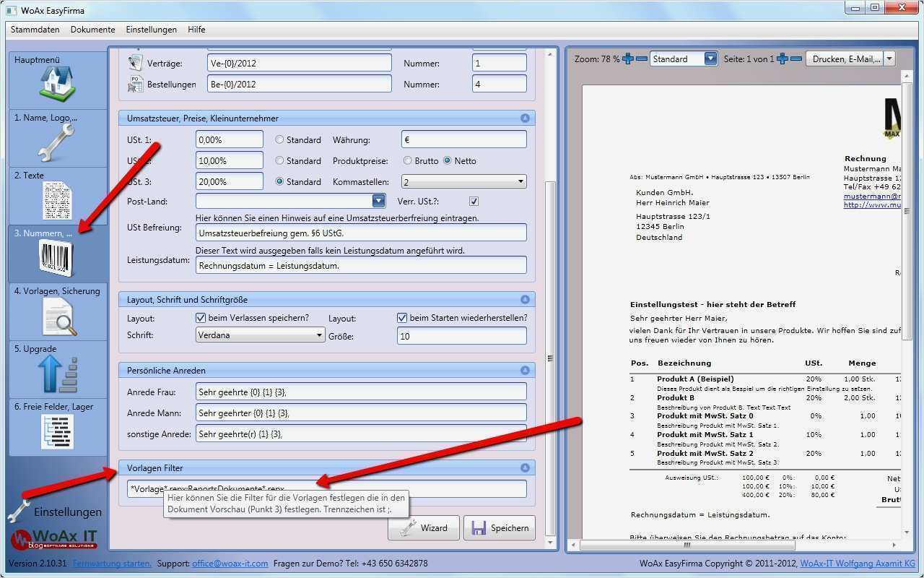Collapse 'Umsatzsteuer, Preise, Kleinunternehmer' section

[525, 118]
